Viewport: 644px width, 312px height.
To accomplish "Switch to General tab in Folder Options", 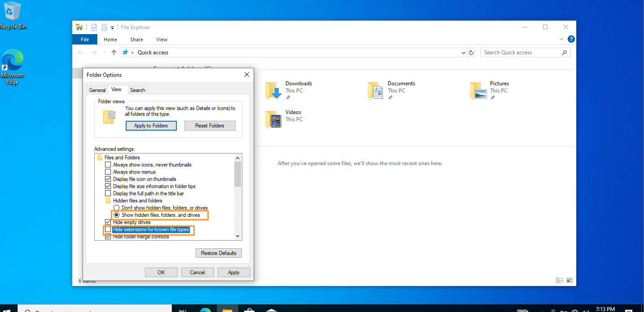I will click(97, 90).
